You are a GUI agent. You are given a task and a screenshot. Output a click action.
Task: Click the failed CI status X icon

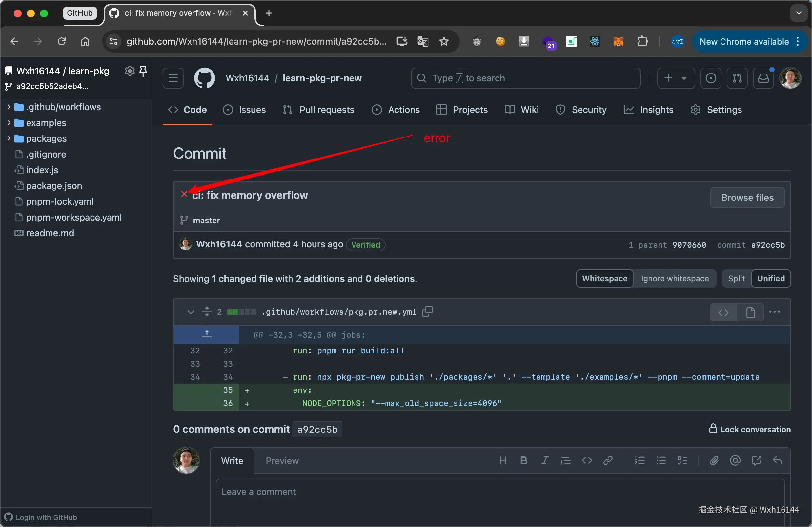pyautogui.click(x=184, y=194)
